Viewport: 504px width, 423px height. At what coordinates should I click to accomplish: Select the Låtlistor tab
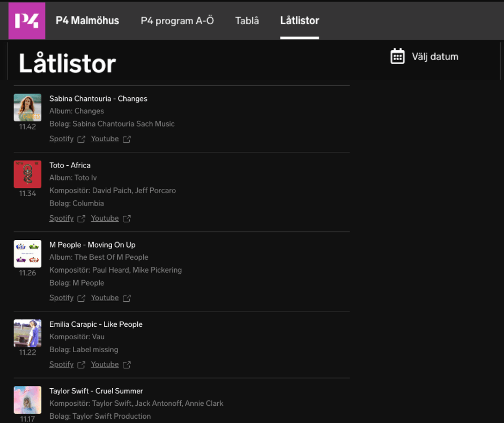pyautogui.click(x=299, y=21)
